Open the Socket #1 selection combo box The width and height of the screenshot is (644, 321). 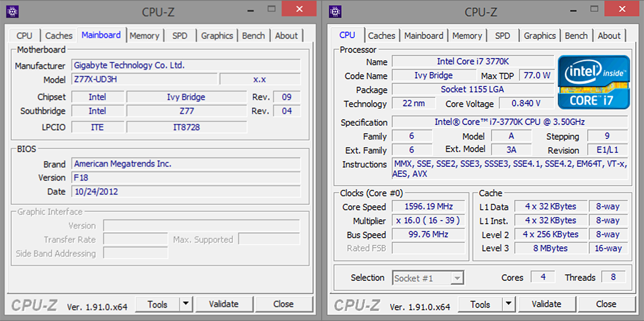click(428, 278)
